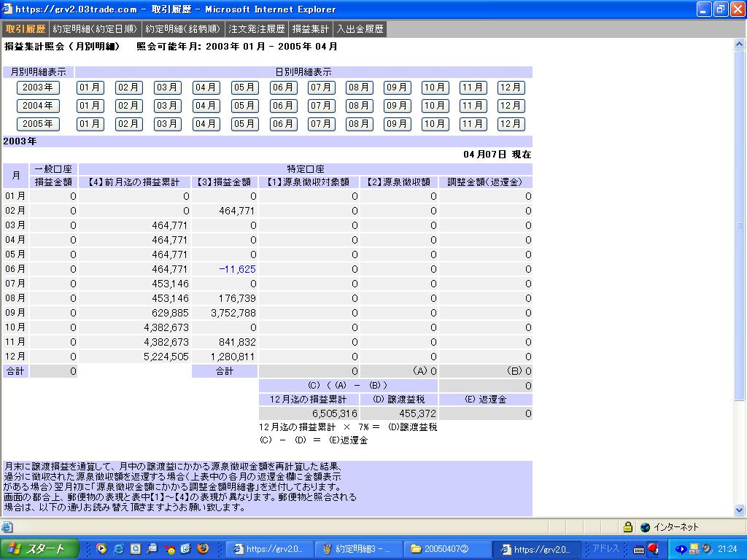This screenshot has width=747, height=560.
Task: Click 2005年 04月 daily detail button
Action: tap(206, 124)
